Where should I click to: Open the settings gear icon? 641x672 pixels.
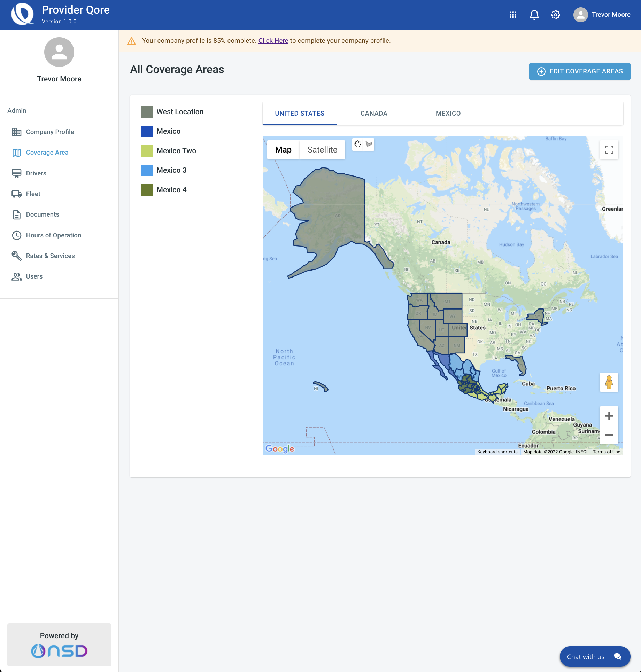click(x=556, y=15)
